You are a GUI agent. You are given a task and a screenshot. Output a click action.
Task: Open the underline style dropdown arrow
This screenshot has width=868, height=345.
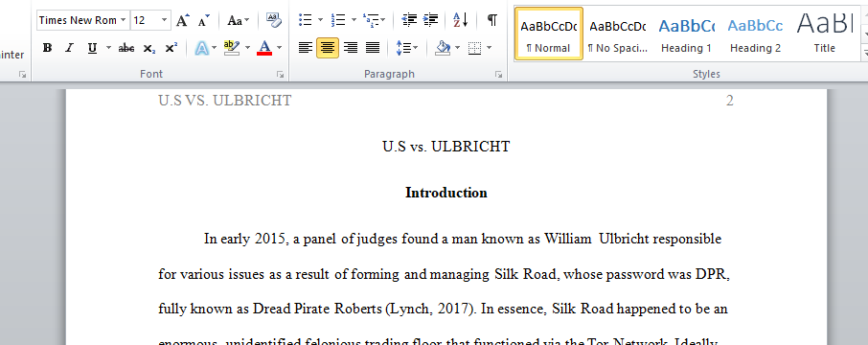[108, 48]
